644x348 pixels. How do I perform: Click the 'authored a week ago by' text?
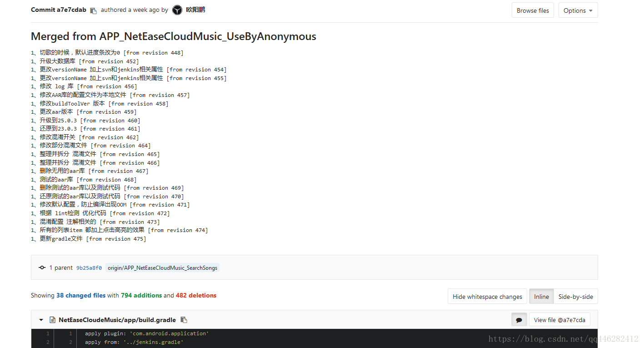135,10
